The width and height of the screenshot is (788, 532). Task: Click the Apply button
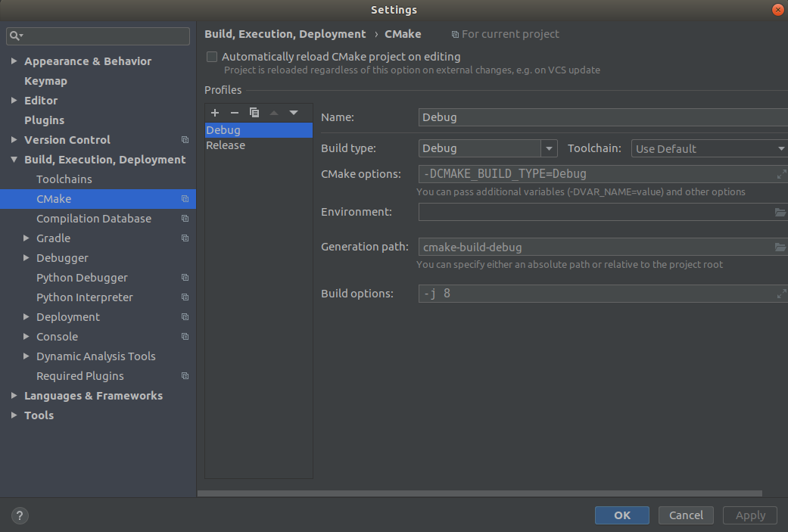749,515
